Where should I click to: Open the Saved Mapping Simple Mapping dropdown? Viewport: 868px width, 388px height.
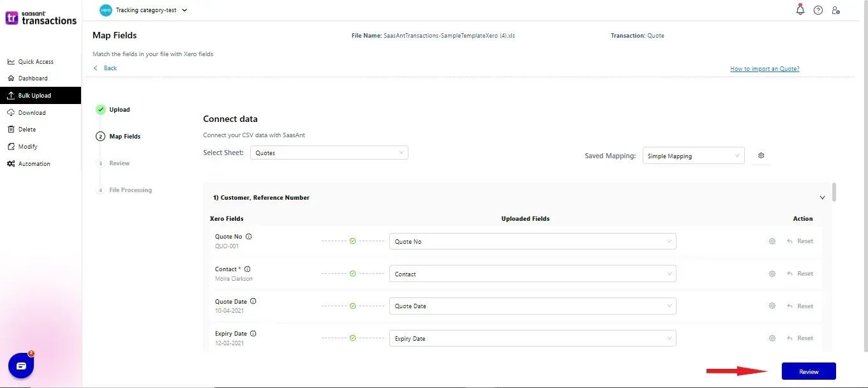point(694,156)
